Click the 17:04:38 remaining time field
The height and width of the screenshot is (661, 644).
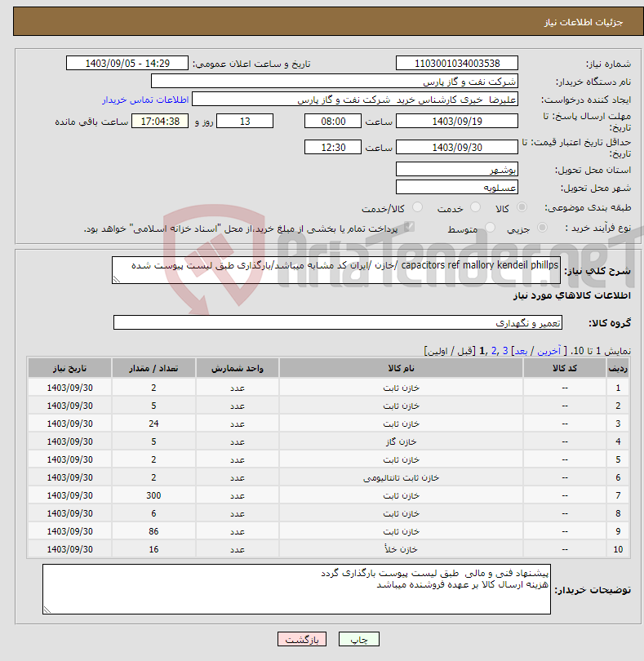click(160, 122)
